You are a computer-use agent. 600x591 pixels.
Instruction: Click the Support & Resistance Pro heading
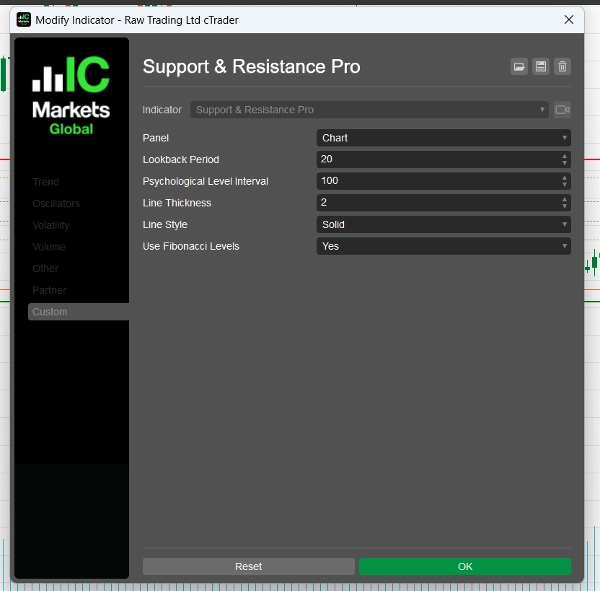251,67
